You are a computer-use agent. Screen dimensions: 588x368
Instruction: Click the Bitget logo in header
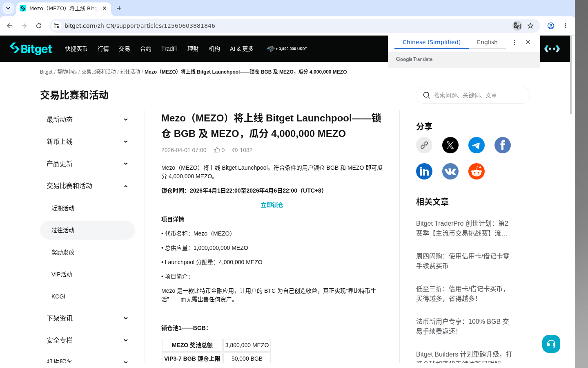pos(31,49)
